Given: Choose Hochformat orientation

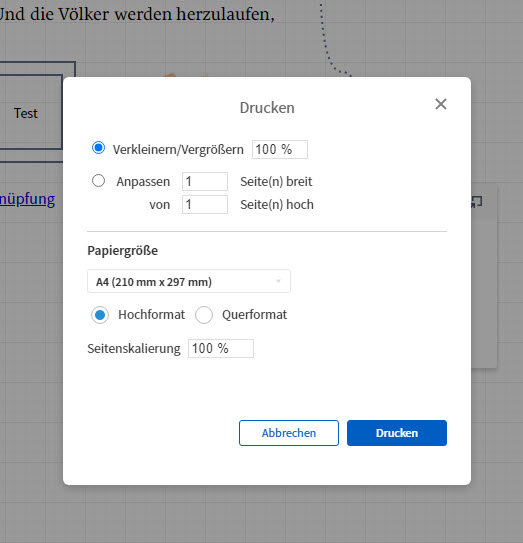Looking at the screenshot, I should click(x=100, y=315).
